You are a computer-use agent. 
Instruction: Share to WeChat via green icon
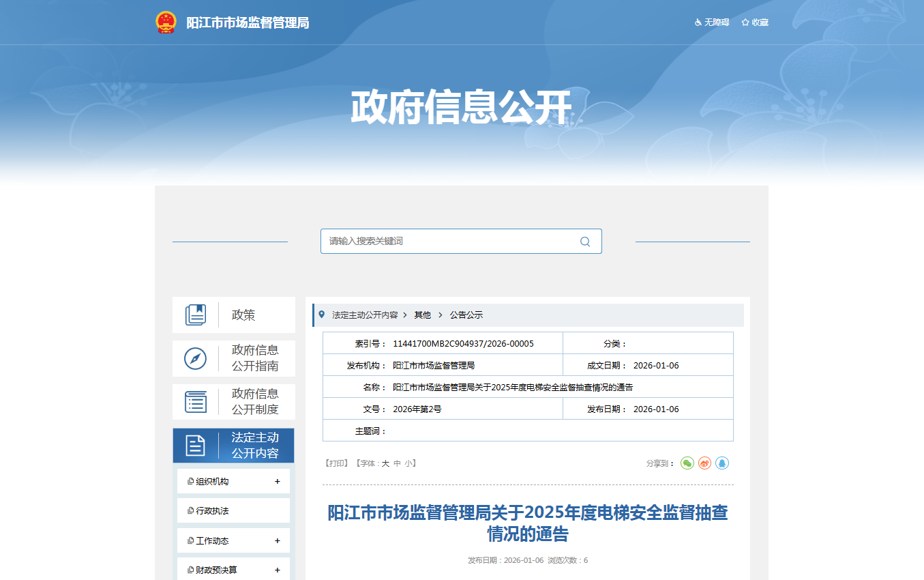[x=687, y=463]
